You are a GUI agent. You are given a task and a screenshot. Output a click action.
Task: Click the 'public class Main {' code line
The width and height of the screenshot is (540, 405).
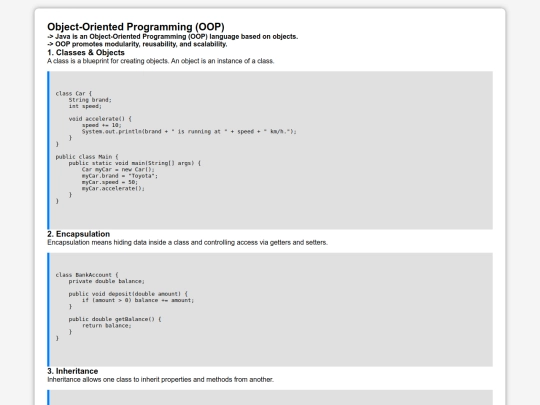click(87, 157)
